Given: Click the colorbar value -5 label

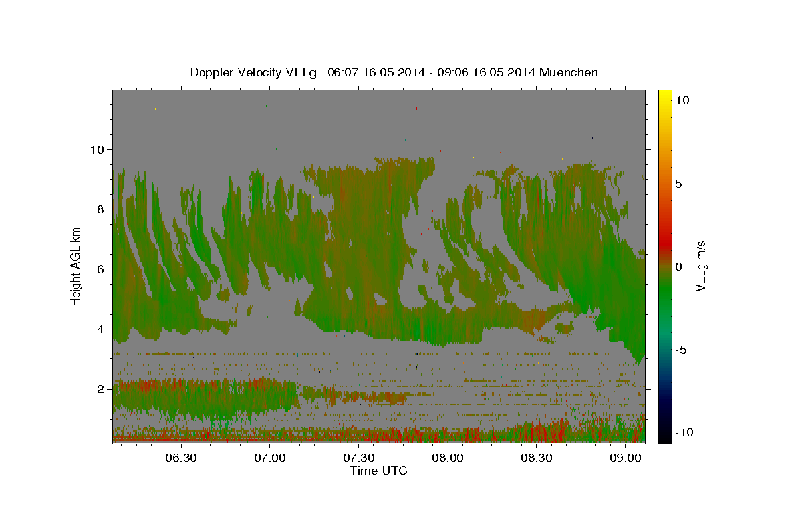Looking at the screenshot, I should (x=680, y=350).
